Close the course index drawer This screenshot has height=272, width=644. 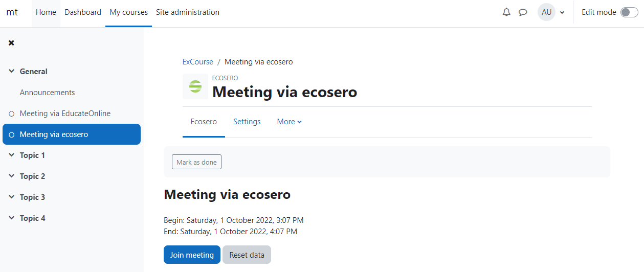11,43
